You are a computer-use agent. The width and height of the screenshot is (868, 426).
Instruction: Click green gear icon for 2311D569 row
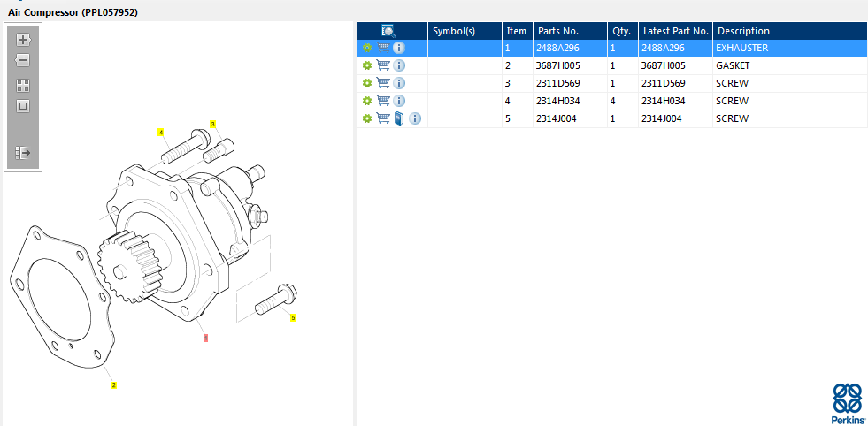tap(366, 84)
